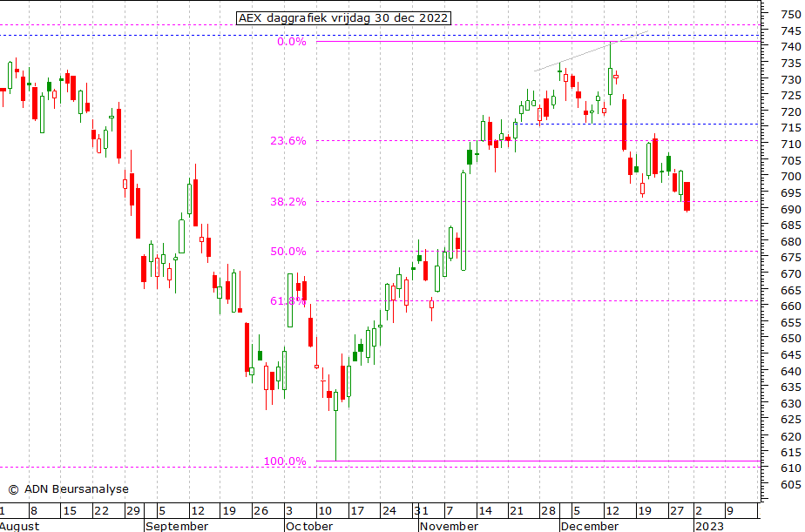This screenshot has width=805, height=532.
Task: Click the 'November' month label
Action: click(x=449, y=527)
